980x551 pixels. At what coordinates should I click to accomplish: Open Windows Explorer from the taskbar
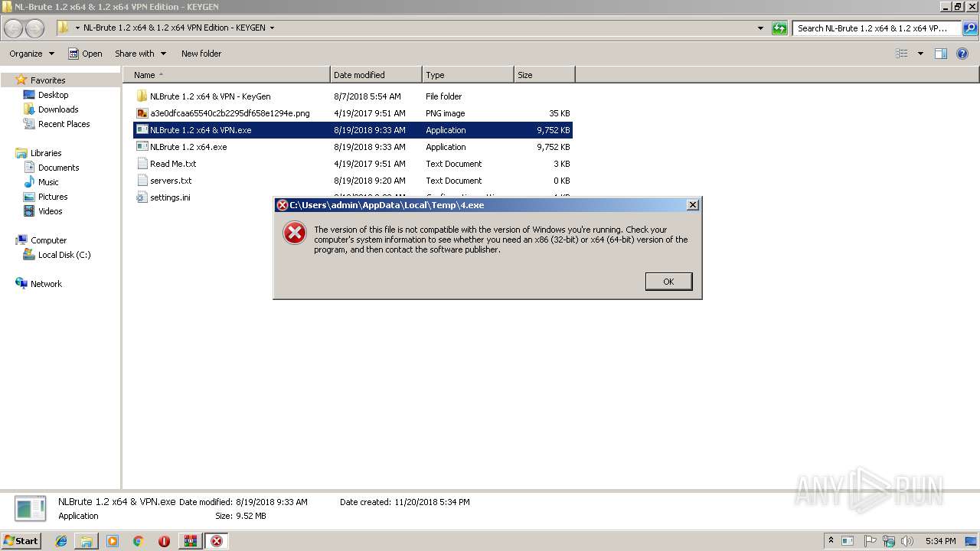click(87, 541)
